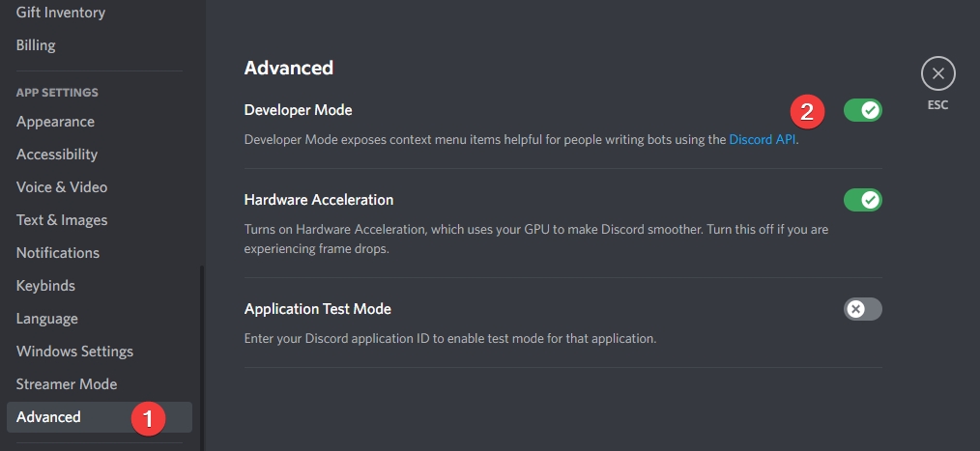Open Streamer Mode settings
This screenshot has height=451, width=980.
(67, 384)
